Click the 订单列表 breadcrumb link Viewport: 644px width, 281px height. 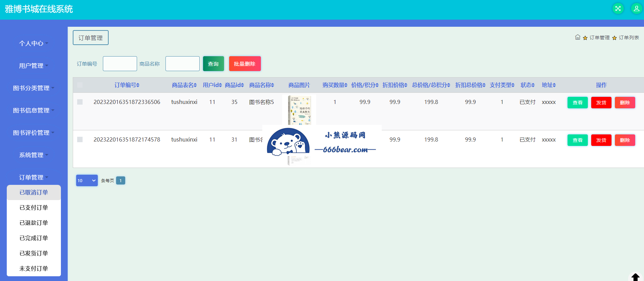(629, 38)
